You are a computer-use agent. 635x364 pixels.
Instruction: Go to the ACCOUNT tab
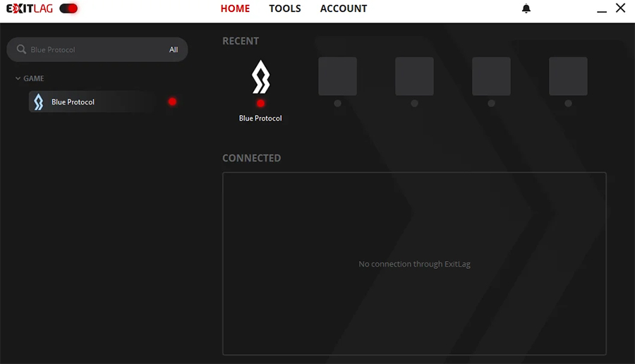click(x=344, y=8)
